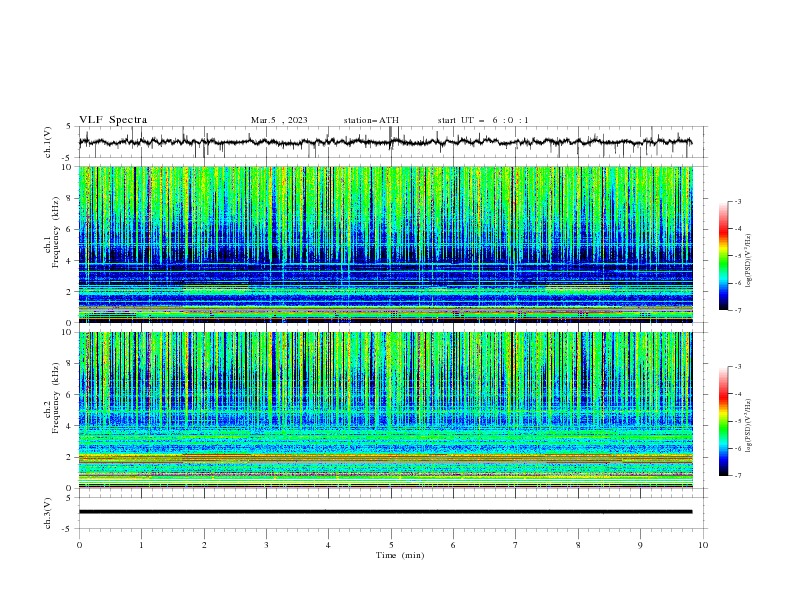
Task: Click the 'Mar.5 , 2023' date label
Action: (279, 120)
